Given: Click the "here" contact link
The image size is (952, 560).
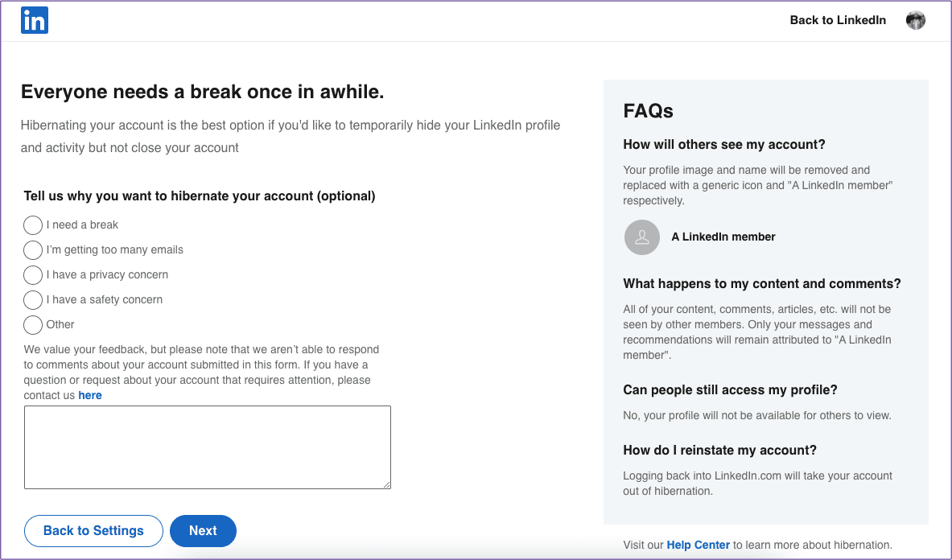Looking at the screenshot, I should pyautogui.click(x=89, y=395).
